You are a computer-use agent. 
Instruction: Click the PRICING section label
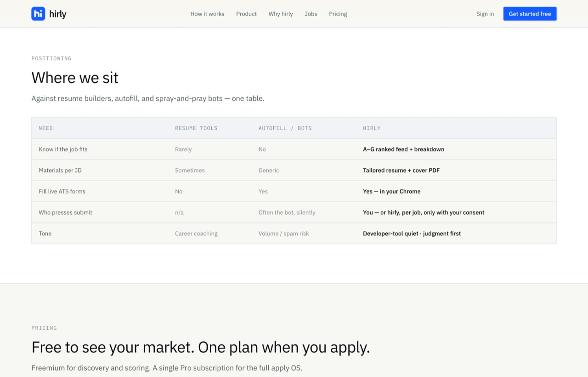tap(44, 328)
